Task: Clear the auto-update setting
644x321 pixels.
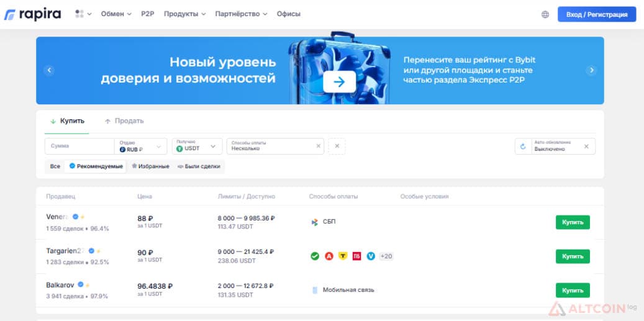Action: tap(586, 147)
